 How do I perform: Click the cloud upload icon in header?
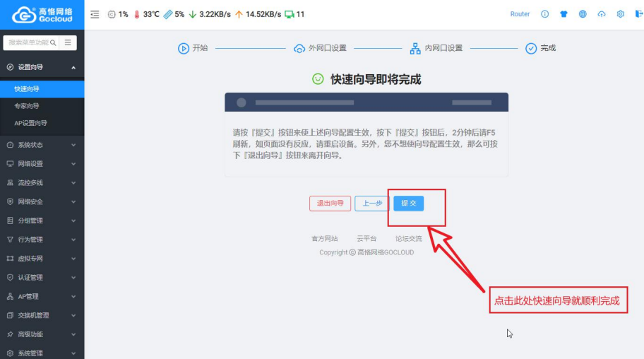pos(602,14)
